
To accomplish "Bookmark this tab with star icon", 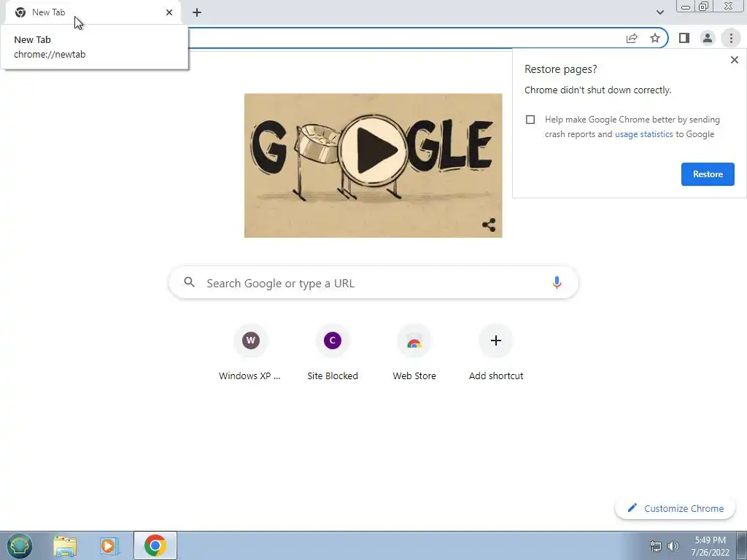I will [655, 38].
